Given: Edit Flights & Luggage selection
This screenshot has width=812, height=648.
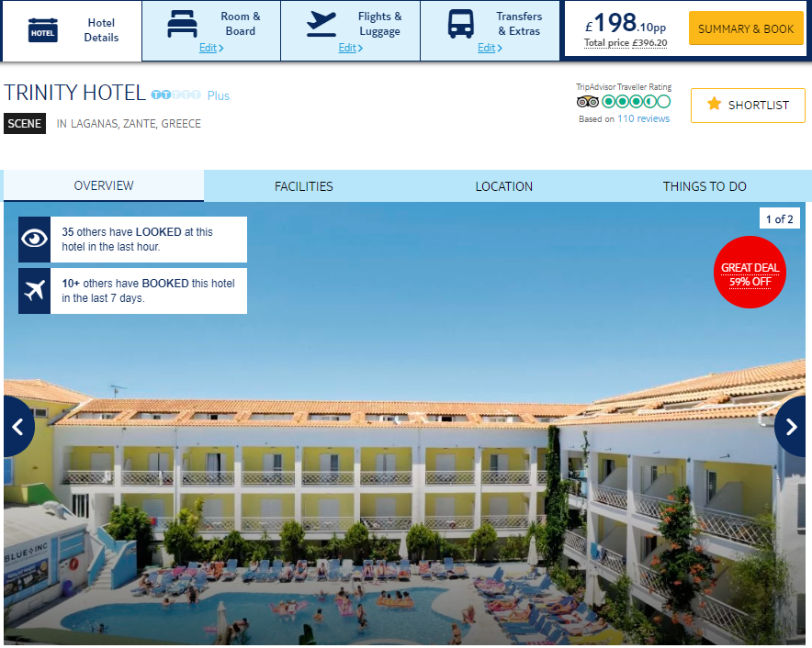Looking at the screenshot, I should coord(351,48).
